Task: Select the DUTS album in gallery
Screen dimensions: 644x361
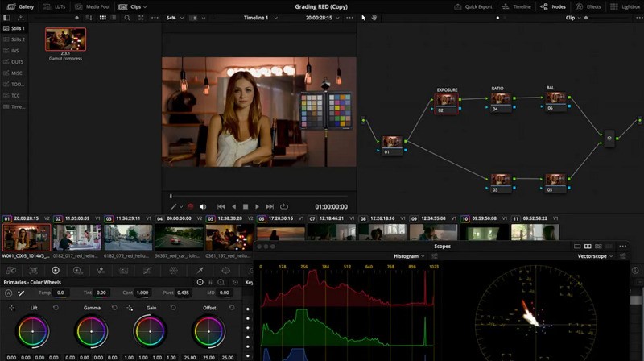Action: tap(18, 61)
